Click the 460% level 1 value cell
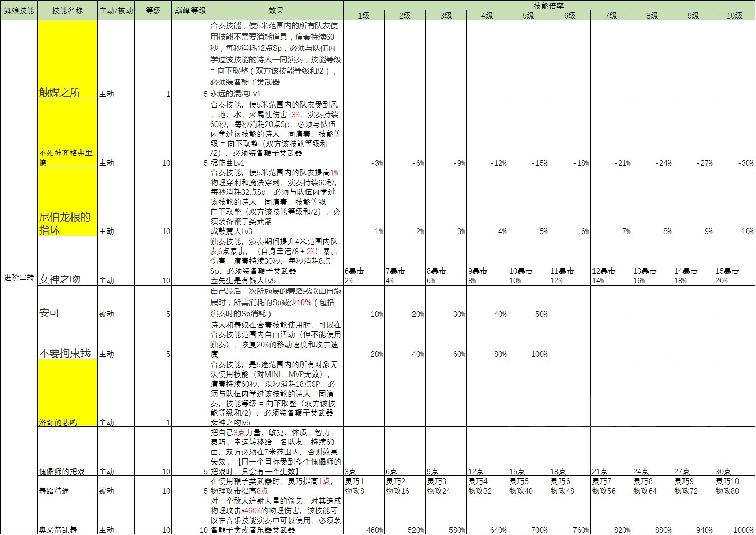This screenshot has height=535, width=756. (x=364, y=515)
